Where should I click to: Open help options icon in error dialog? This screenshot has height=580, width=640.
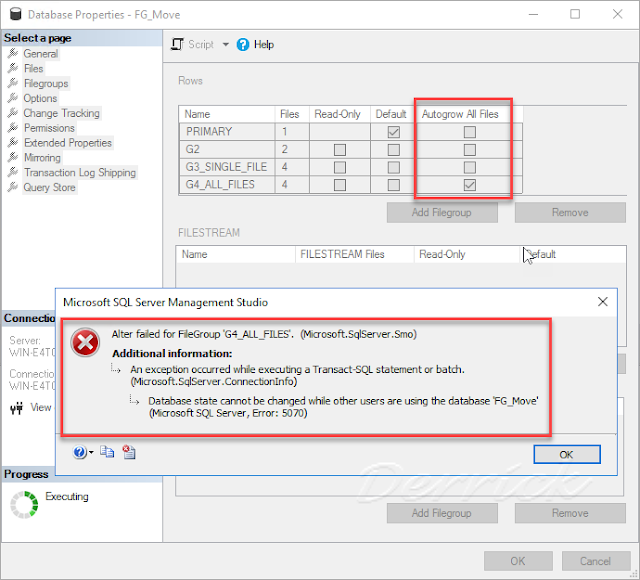[80, 452]
